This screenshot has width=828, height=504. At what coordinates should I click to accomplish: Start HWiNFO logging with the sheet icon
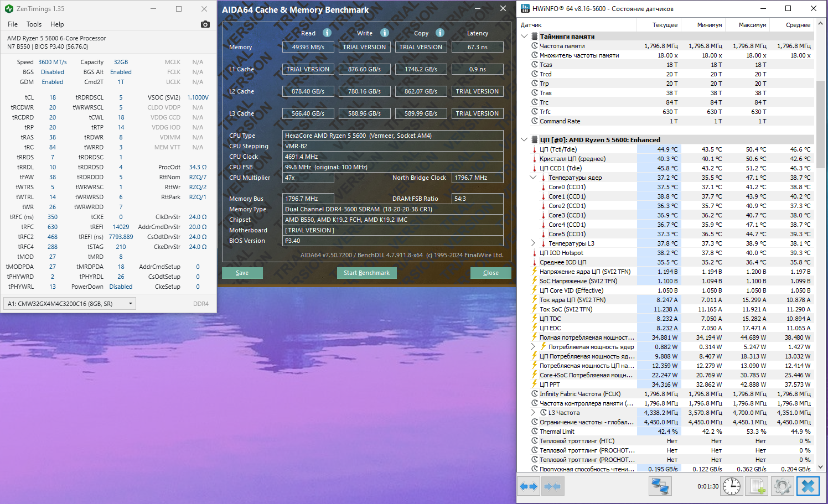(756, 486)
